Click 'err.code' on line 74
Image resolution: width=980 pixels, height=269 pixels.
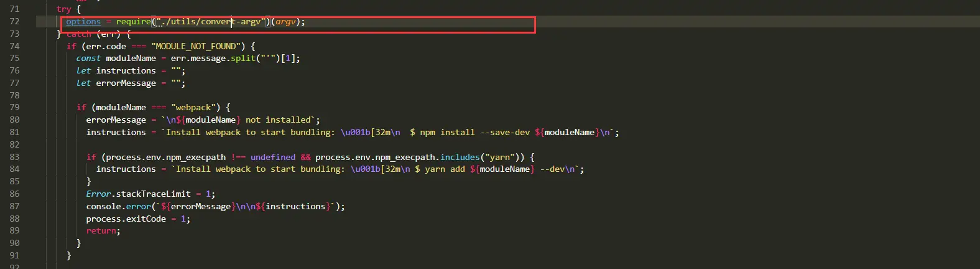click(x=106, y=46)
